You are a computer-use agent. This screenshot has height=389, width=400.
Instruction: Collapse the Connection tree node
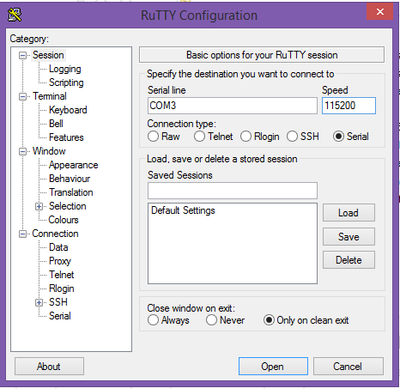click(23, 234)
